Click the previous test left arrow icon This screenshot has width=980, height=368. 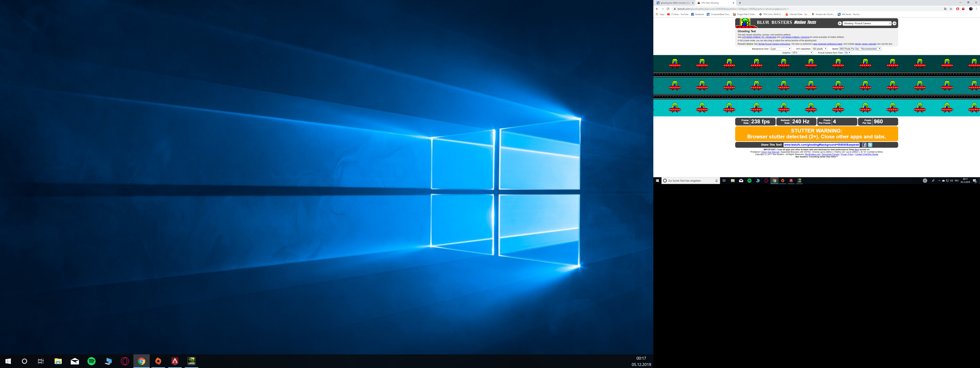pyautogui.click(x=840, y=23)
